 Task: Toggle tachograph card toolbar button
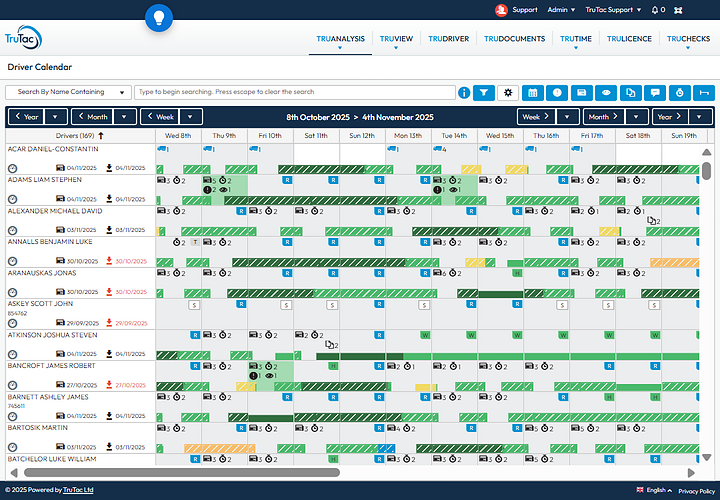(x=581, y=93)
